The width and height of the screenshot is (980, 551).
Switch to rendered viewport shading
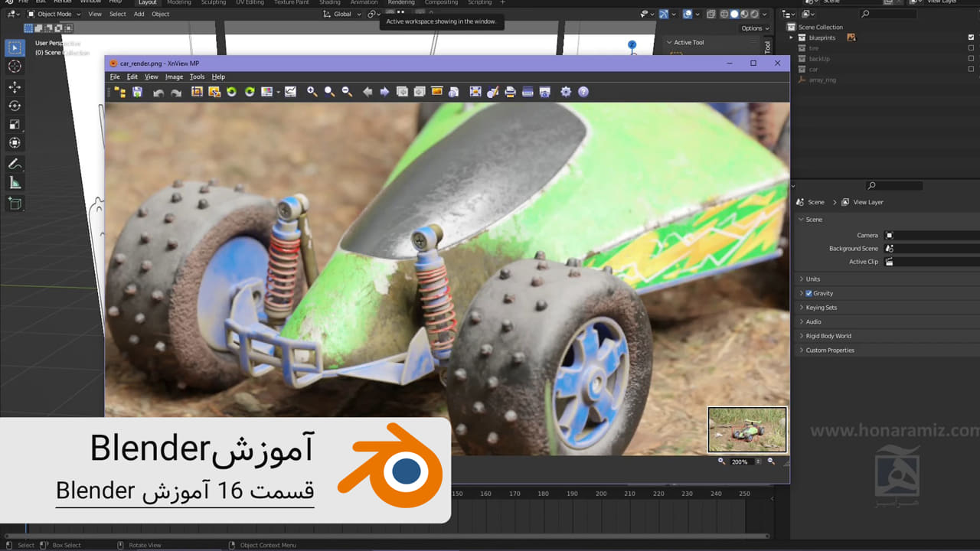(754, 14)
